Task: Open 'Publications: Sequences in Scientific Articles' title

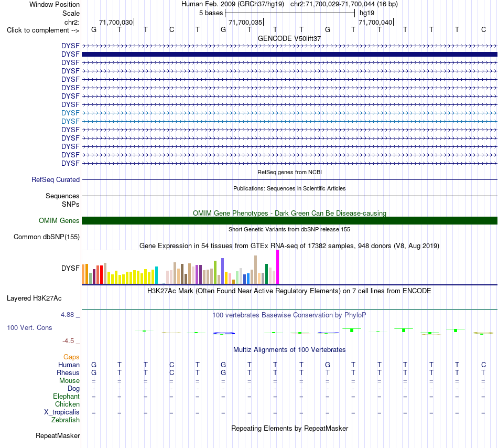Action: (289, 188)
